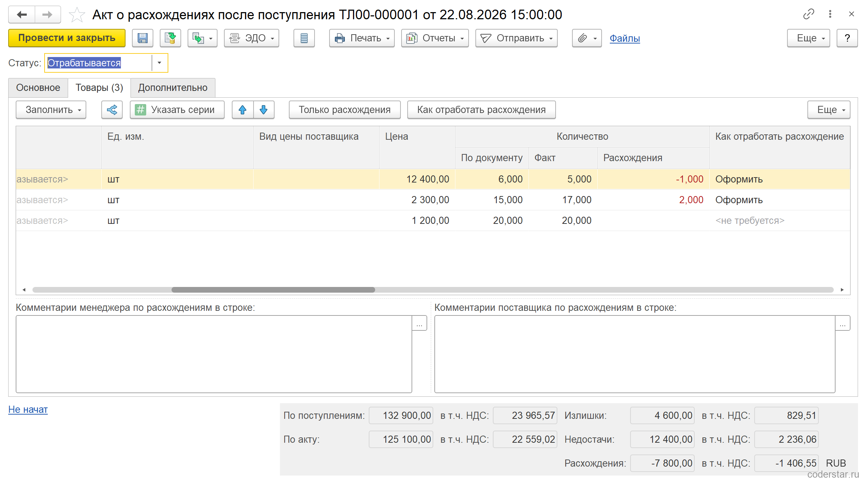Toggle Только расхождения filter
The image size is (868, 483).
(x=345, y=110)
